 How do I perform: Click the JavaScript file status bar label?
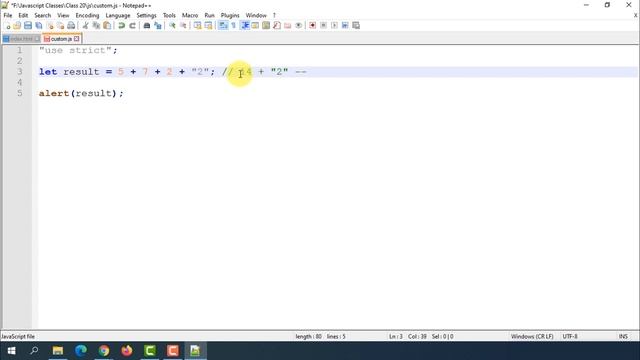pos(18,336)
